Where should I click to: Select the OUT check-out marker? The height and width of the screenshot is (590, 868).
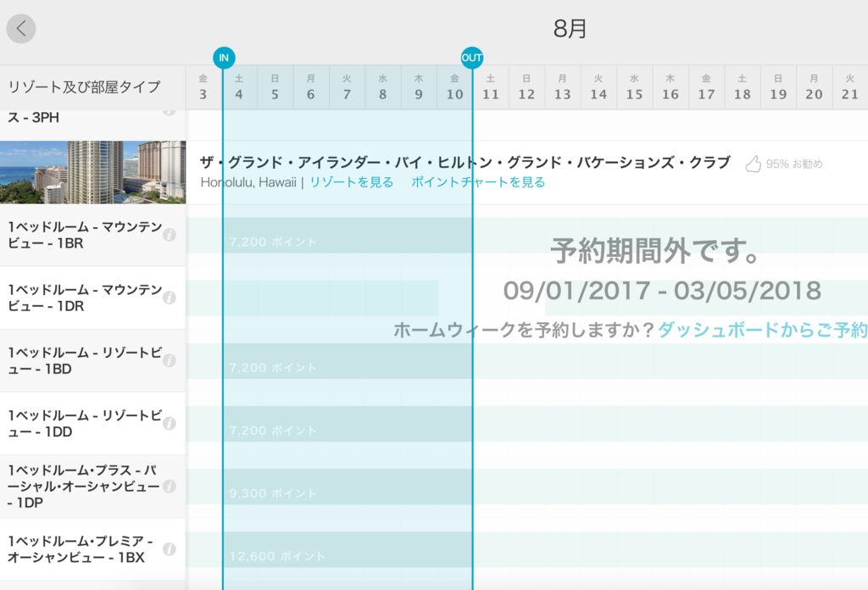coord(471,58)
